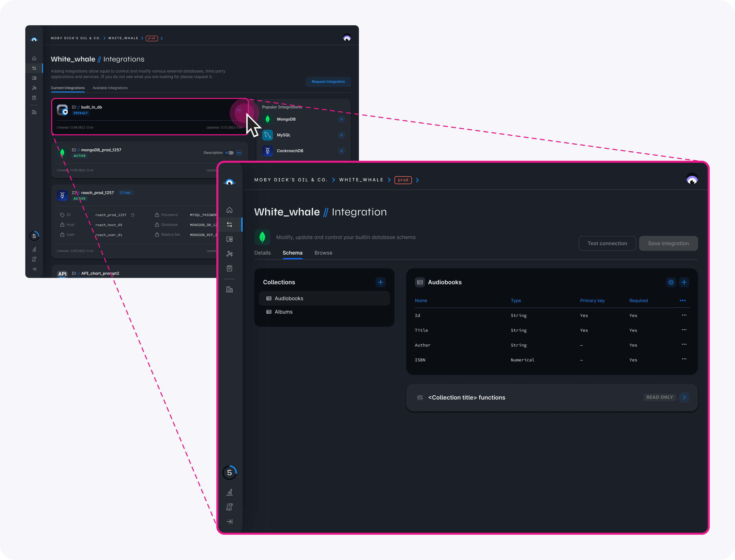Open vault icon in back window sidebar
The width and height of the screenshot is (735, 560).
click(34, 78)
